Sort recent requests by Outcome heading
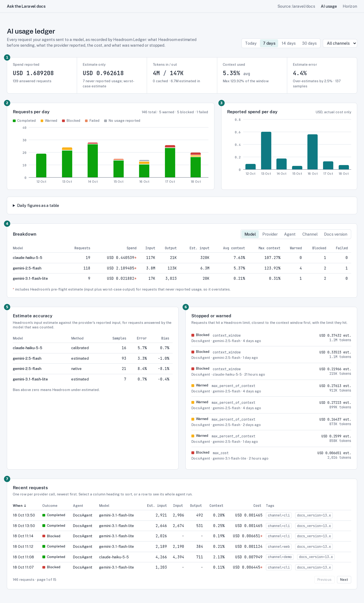 (50, 506)
